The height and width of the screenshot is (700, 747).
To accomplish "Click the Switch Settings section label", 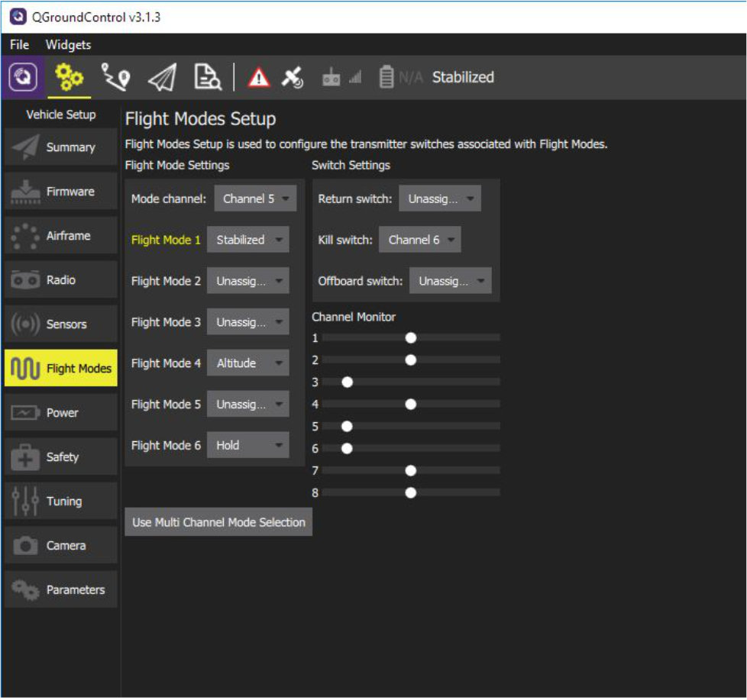I will point(351,165).
